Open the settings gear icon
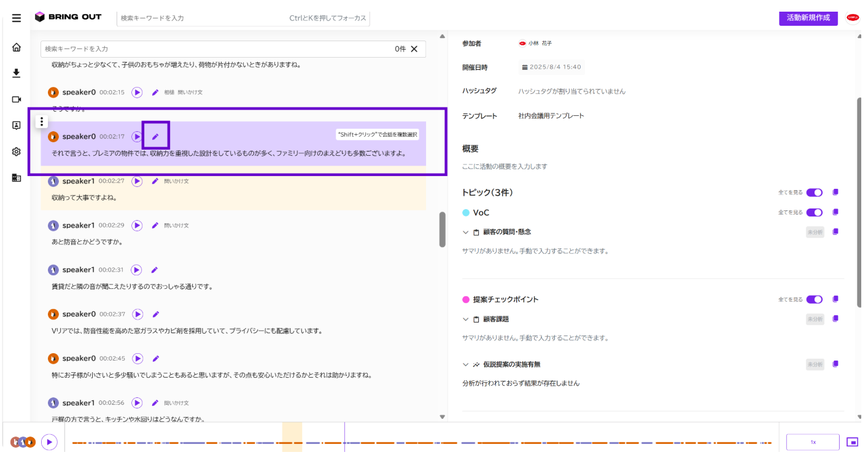 click(x=17, y=151)
